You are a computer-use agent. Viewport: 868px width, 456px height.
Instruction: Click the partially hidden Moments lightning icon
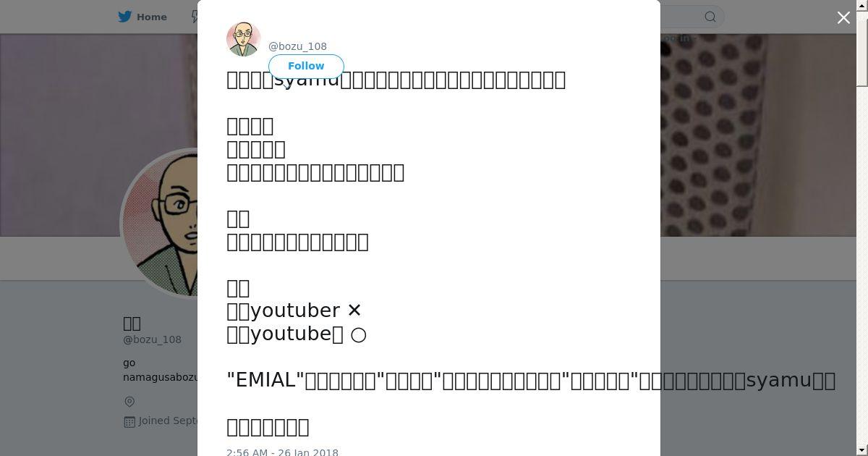coord(194,17)
